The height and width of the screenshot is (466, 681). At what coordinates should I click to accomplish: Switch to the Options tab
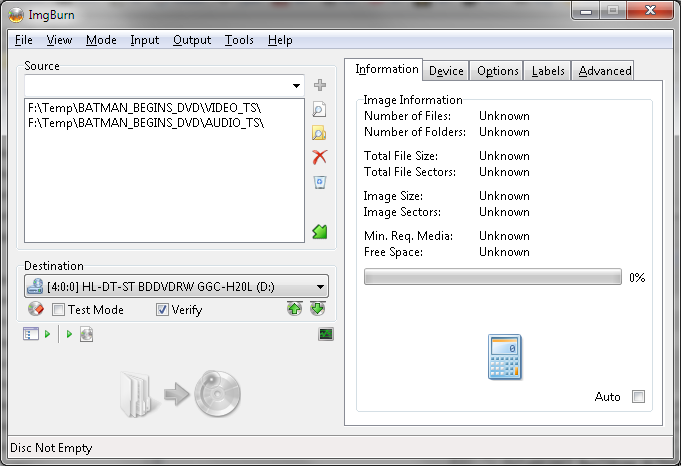497,71
